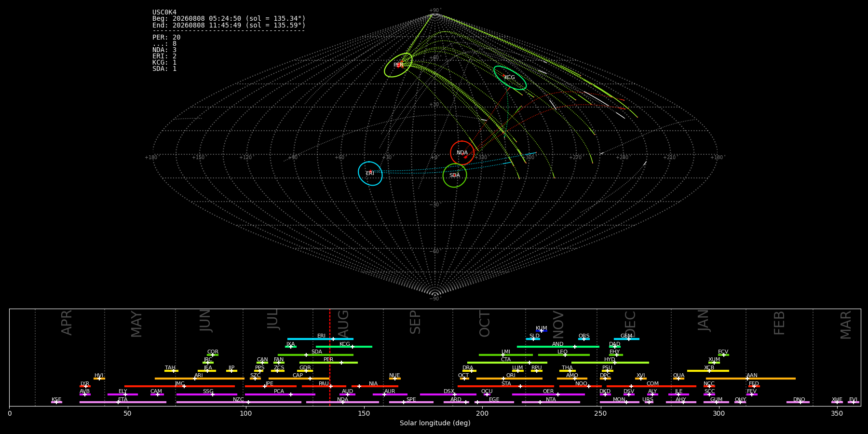868x434 pixels.
Task: Click the QUA shower bar in January
Action: [x=678, y=379]
